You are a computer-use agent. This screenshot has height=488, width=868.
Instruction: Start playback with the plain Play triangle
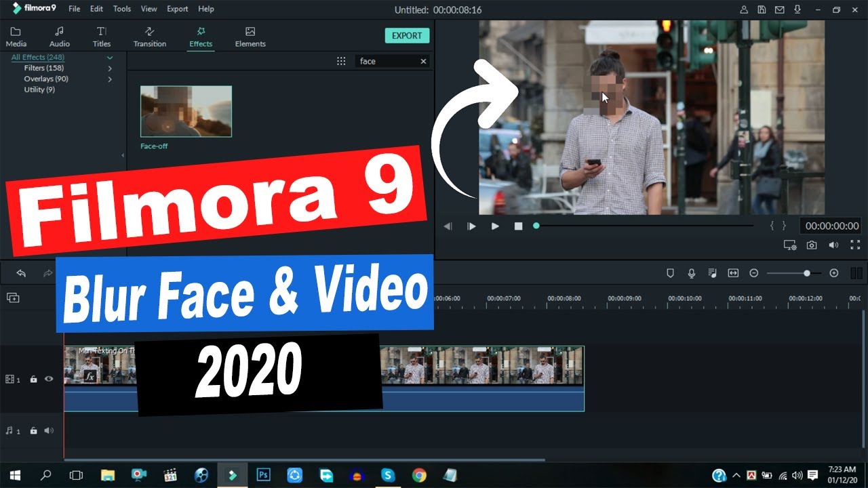495,226
